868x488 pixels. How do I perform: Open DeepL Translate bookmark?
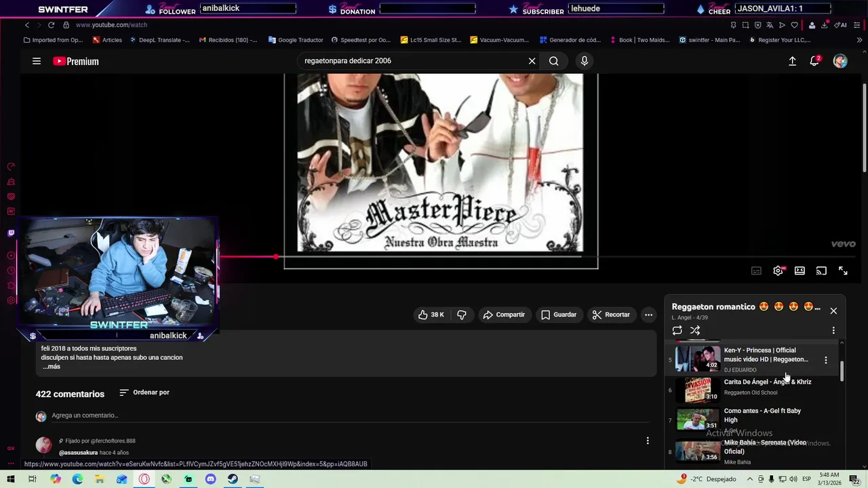[159, 40]
